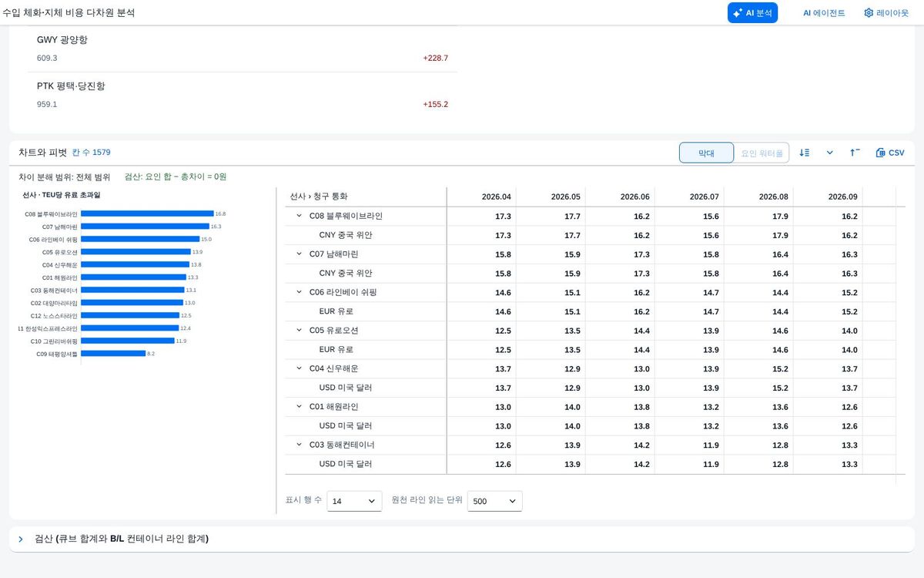Click the C08 블루웨이브라인 bar in chart

(147, 213)
